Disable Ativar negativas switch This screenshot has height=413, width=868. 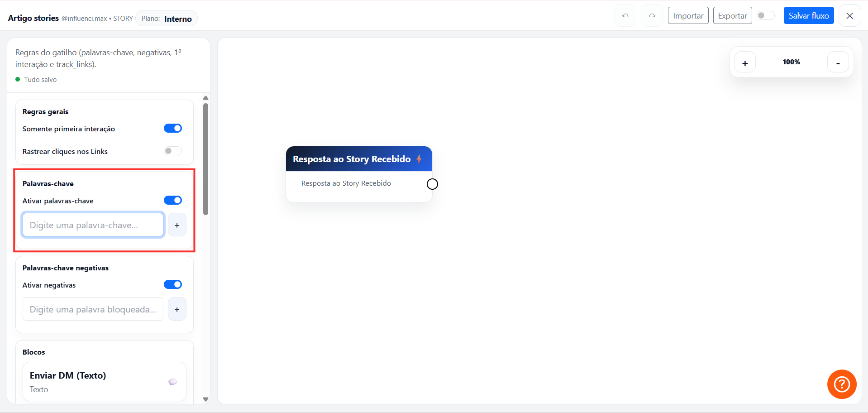click(173, 284)
